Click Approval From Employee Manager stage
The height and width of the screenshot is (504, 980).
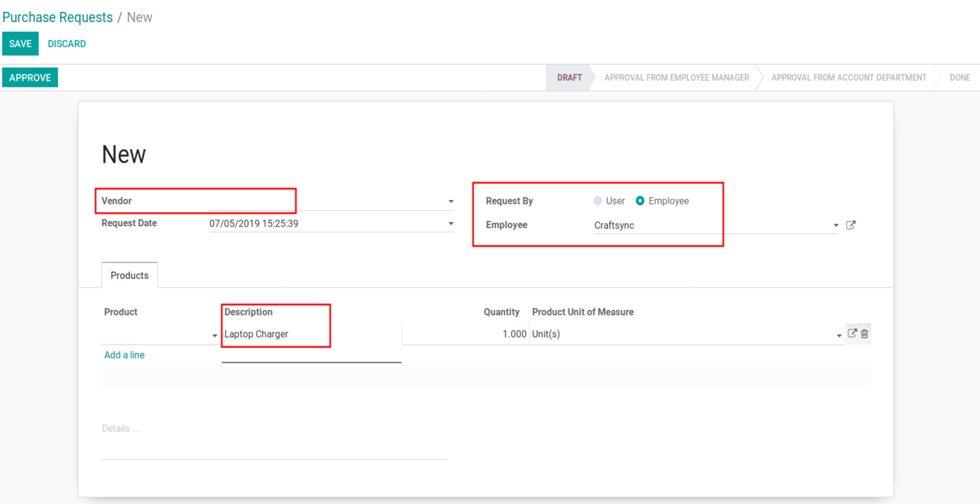676,78
